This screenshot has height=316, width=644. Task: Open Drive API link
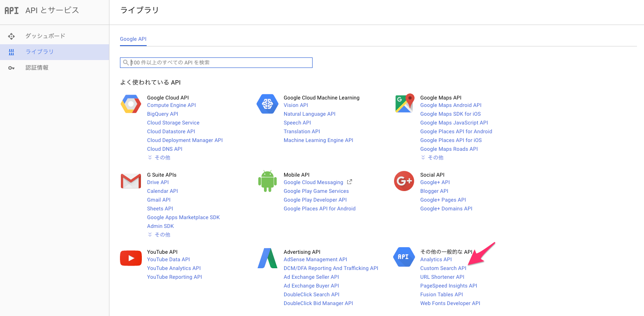click(158, 182)
